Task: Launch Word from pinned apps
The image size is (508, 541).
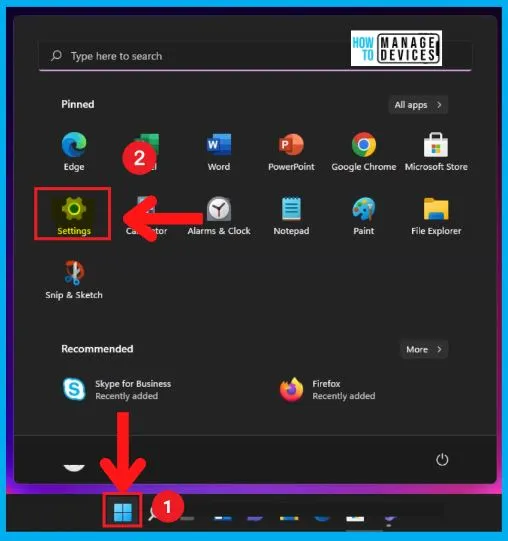Action: [x=219, y=151]
